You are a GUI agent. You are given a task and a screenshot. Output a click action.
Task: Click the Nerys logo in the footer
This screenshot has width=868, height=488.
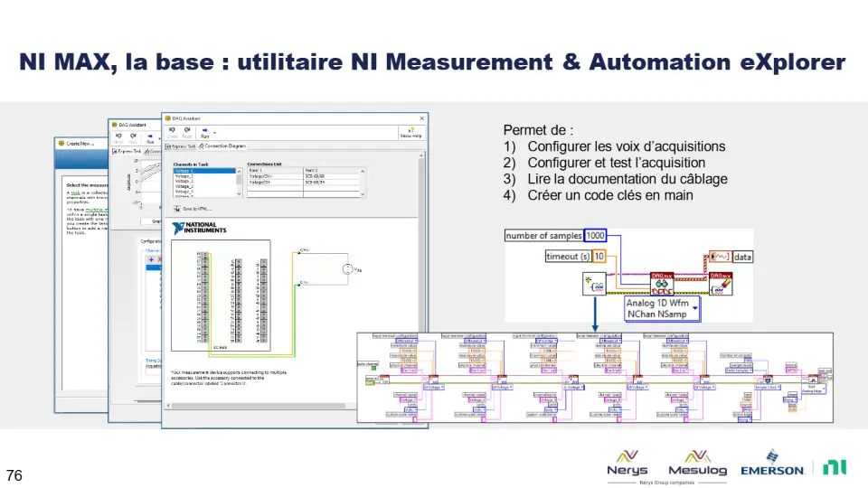click(627, 463)
